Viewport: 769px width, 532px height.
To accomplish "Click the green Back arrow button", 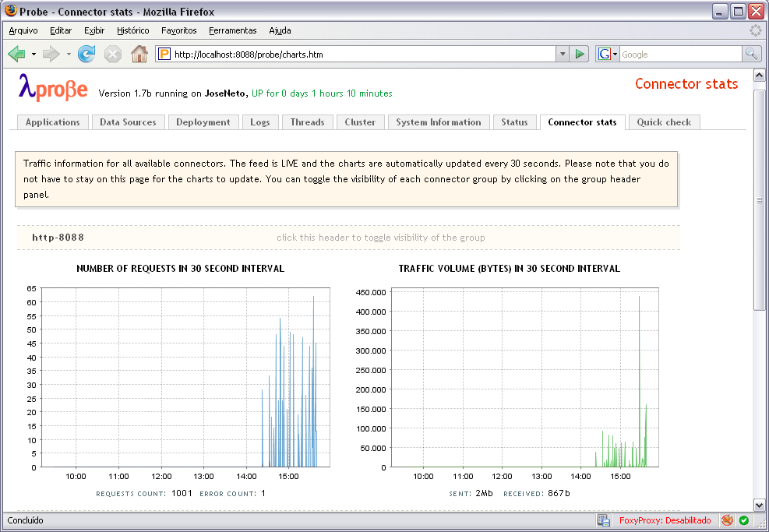I will click(16, 54).
